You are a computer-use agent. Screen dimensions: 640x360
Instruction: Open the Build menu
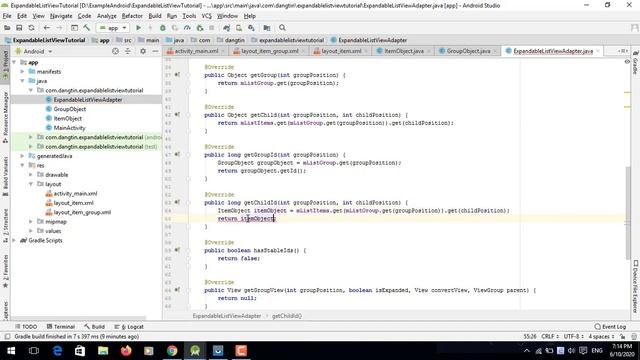pos(155,16)
